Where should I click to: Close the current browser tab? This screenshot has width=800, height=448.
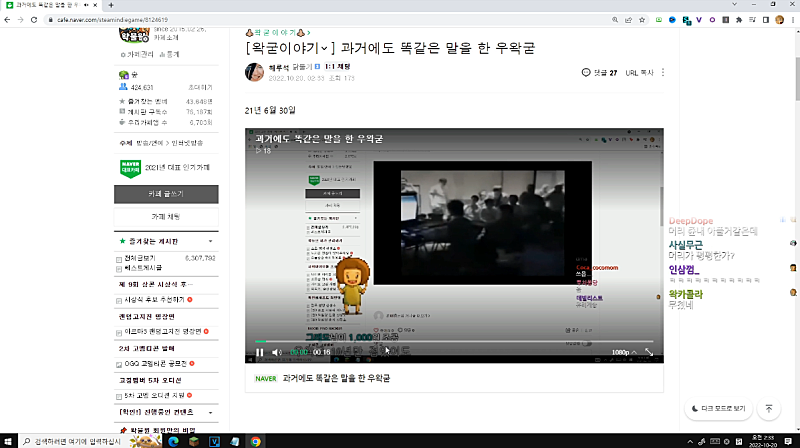(95, 5)
